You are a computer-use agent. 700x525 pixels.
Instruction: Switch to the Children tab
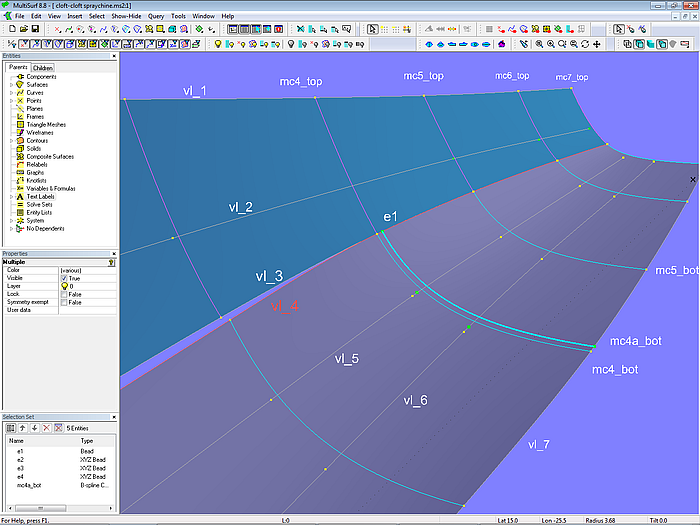tap(43, 68)
